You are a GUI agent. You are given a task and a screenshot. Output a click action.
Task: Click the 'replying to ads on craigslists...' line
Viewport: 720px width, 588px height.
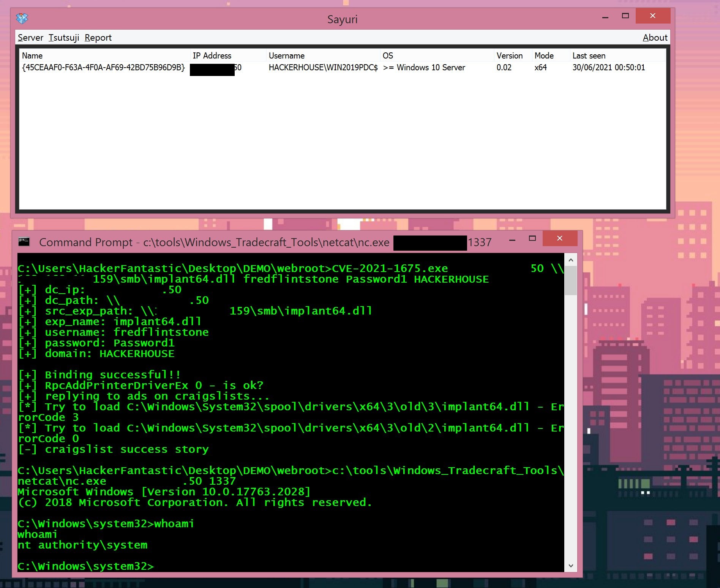click(144, 396)
